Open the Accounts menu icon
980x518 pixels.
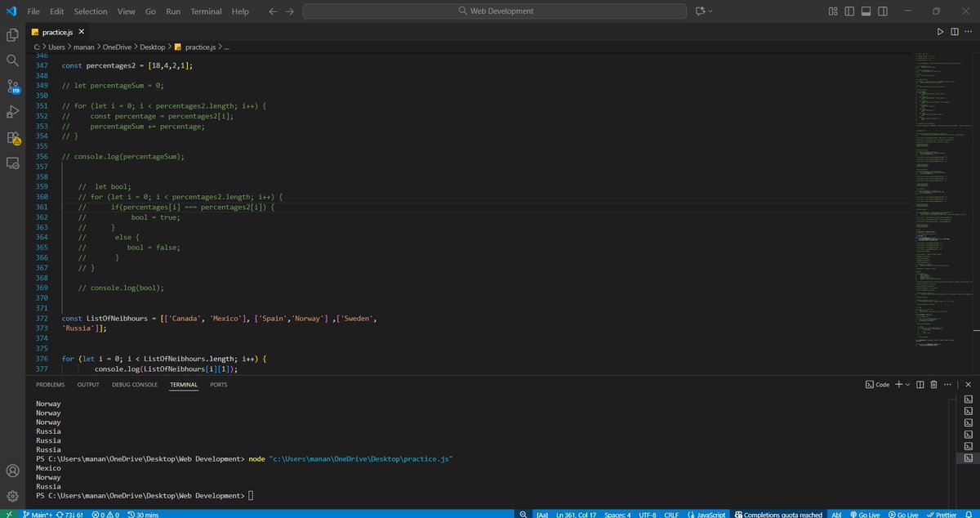(12, 471)
